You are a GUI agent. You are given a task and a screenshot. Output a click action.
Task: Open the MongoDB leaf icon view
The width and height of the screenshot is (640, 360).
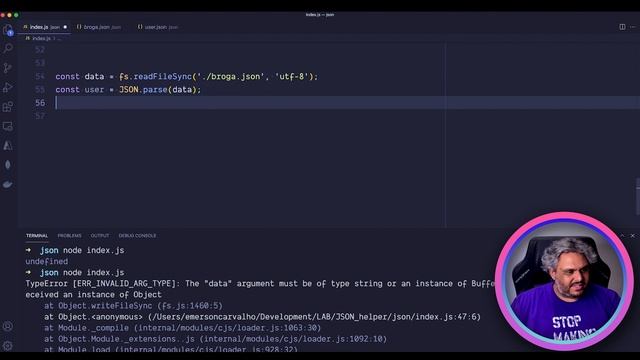(x=8, y=165)
